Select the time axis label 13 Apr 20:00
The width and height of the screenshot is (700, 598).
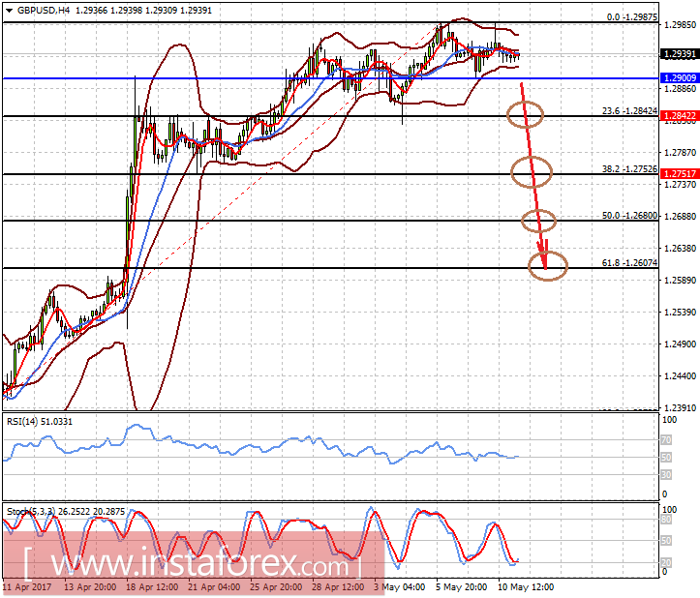pyautogui.click(x=90, y=586)
